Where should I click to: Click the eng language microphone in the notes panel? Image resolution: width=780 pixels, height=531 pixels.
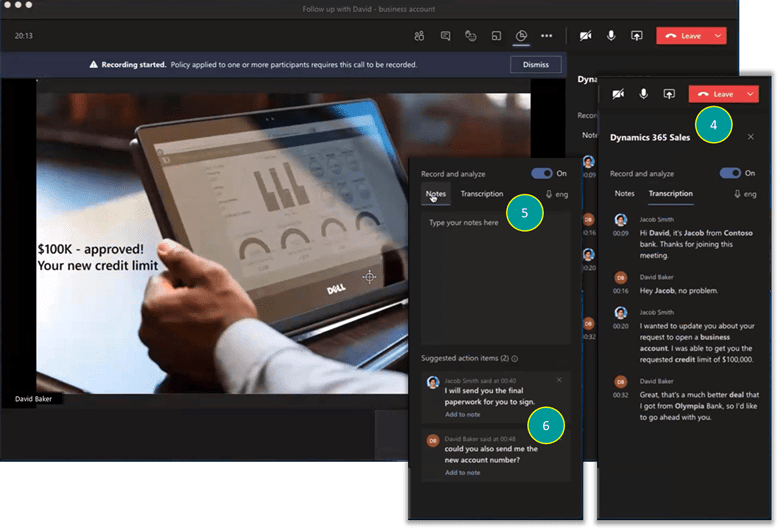pos(557,194)
